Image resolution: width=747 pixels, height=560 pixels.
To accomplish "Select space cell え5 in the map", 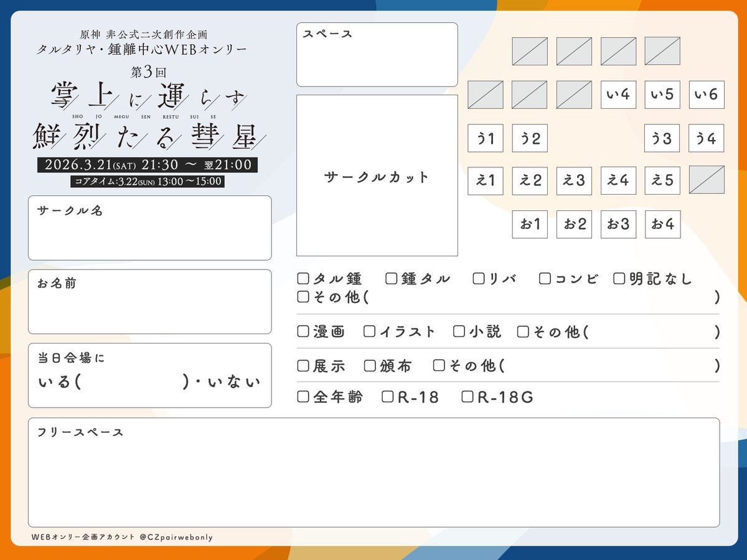I will 662,181.
